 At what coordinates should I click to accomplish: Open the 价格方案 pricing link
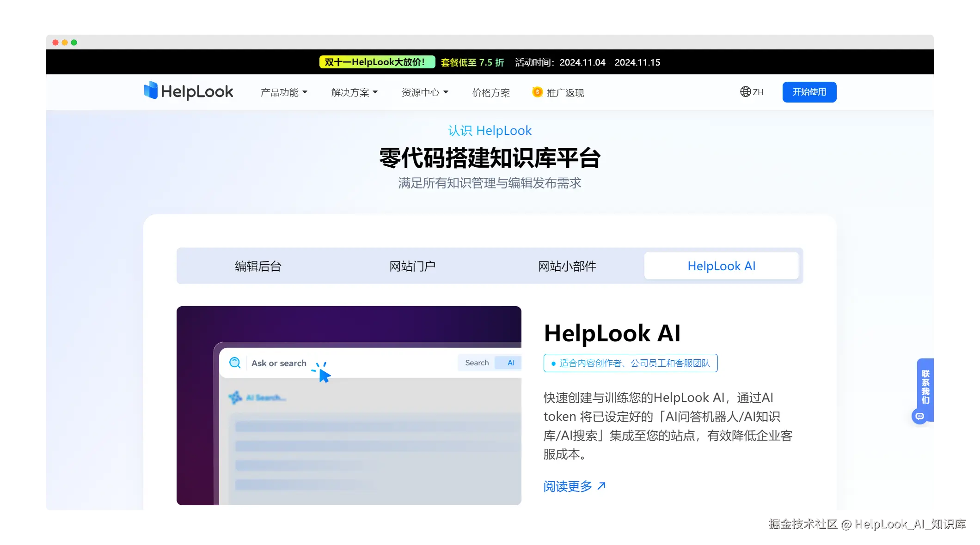(491, 92)
